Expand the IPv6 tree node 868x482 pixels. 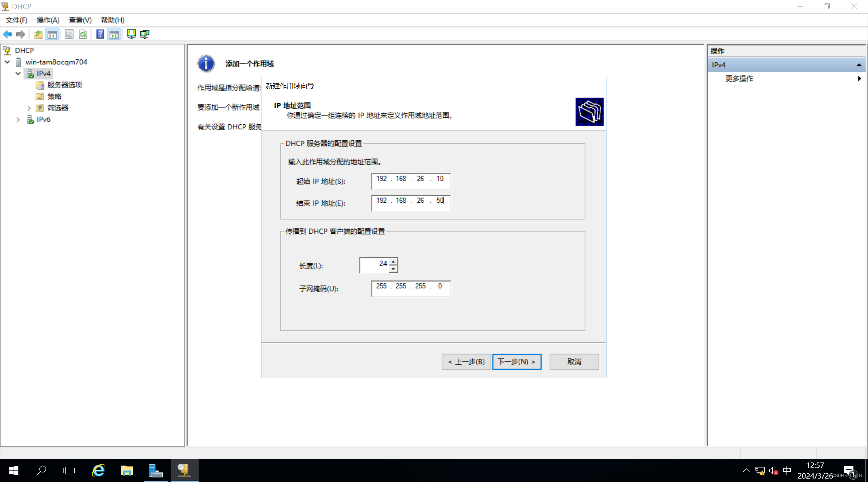[x=18, y=120]
